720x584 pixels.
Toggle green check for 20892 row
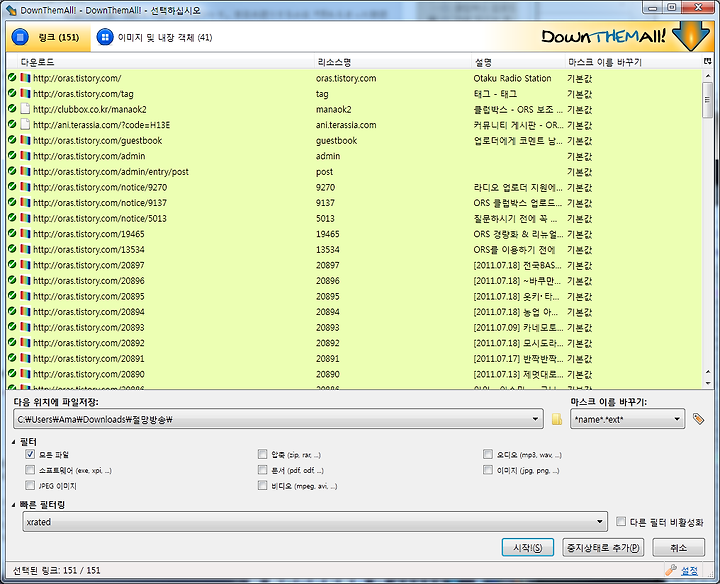[12, 343]
